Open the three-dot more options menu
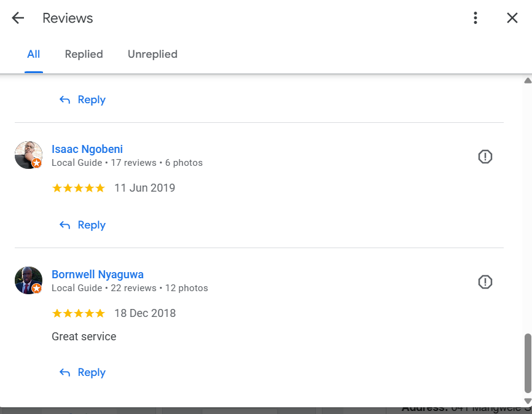 coord(475,18)
